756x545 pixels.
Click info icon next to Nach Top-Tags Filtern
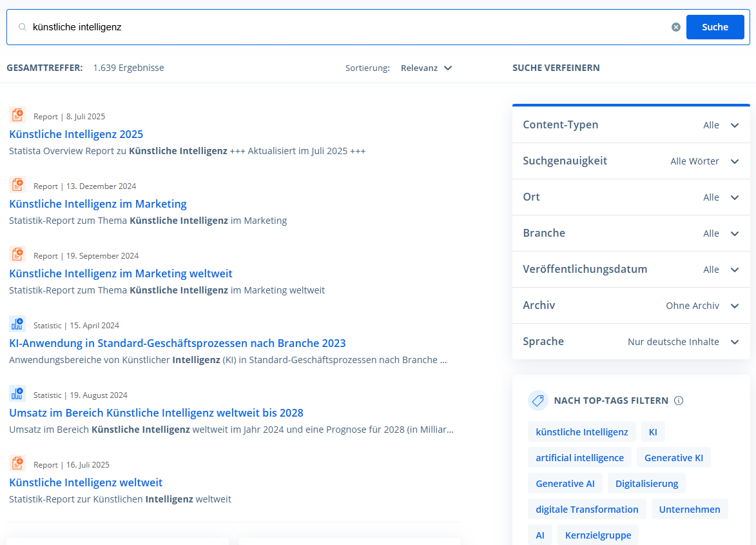coord(678,401)
